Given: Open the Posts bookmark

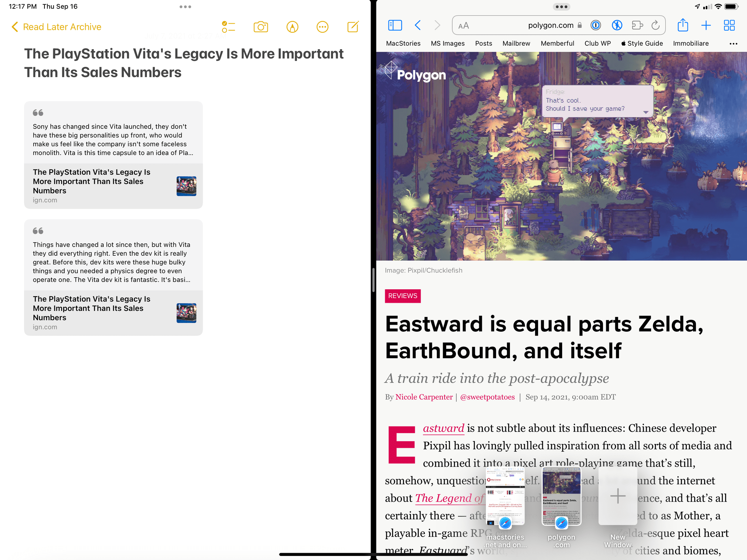Looking at the screenshot, I should click(484, 43).
